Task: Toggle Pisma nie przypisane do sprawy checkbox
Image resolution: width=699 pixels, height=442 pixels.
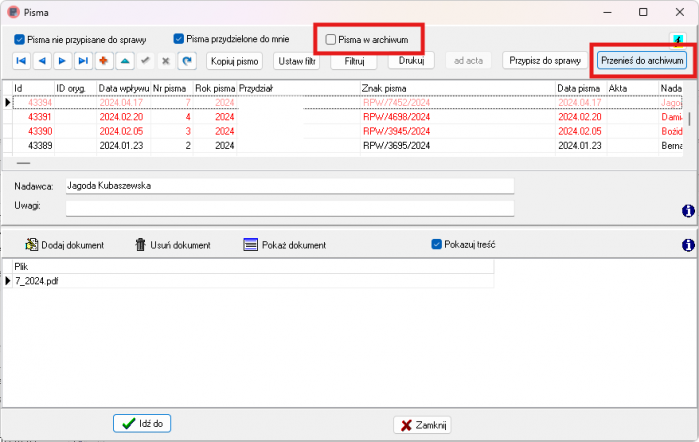Action: 19,40
